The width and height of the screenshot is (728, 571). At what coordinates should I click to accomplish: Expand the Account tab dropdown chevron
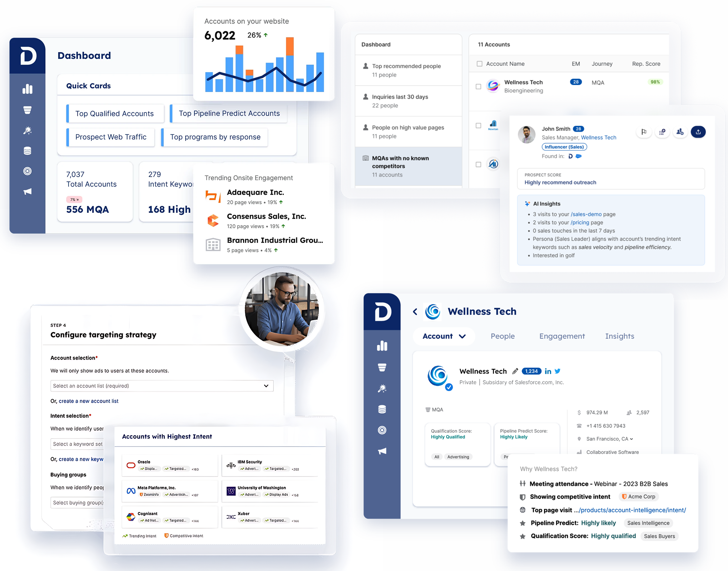coord(462,336)
